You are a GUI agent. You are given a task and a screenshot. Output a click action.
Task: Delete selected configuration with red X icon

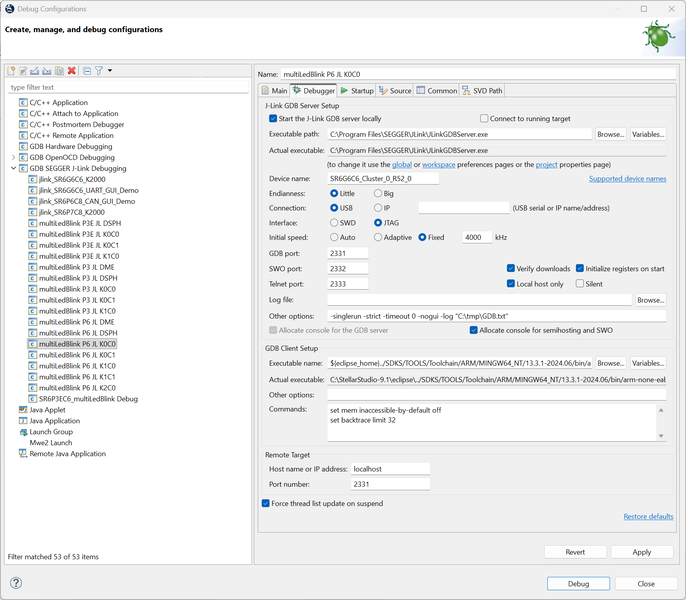72,70
